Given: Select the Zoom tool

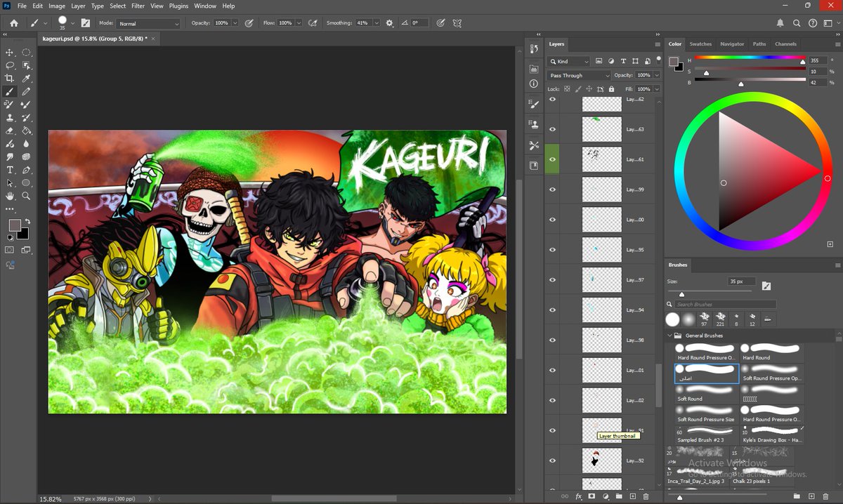Looking at the screenshot, I should point(27,196).
